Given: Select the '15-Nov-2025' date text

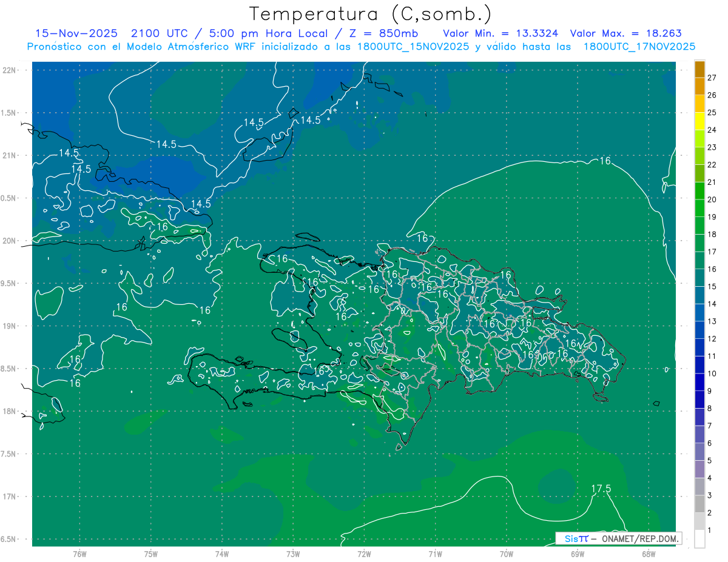Looking at the screenshot, I should click(x=76, y=33).
